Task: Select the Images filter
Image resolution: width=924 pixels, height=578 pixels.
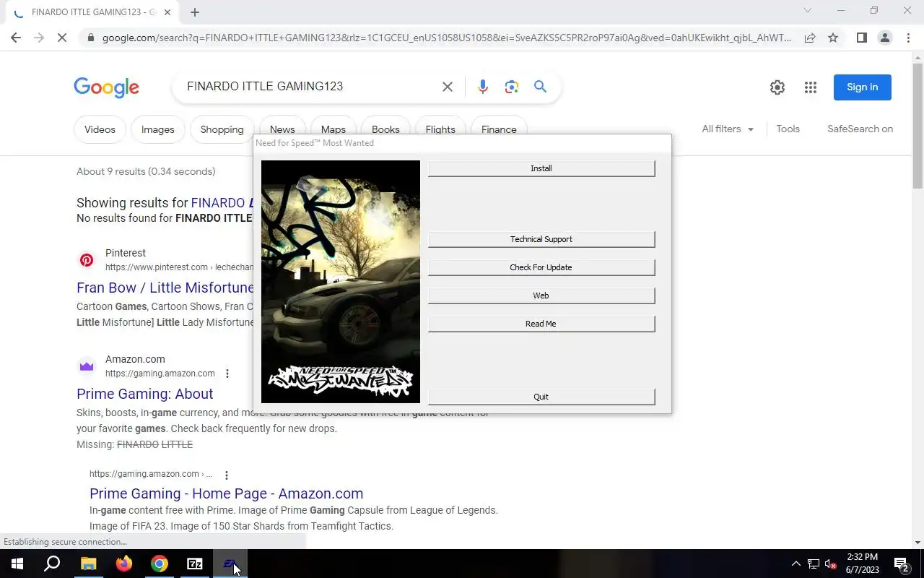Action: [x=157, y=129]
